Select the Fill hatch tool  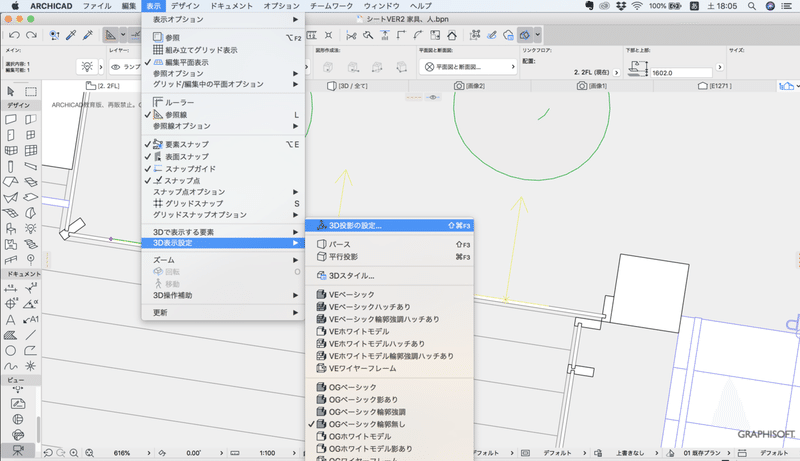point(11,335)
